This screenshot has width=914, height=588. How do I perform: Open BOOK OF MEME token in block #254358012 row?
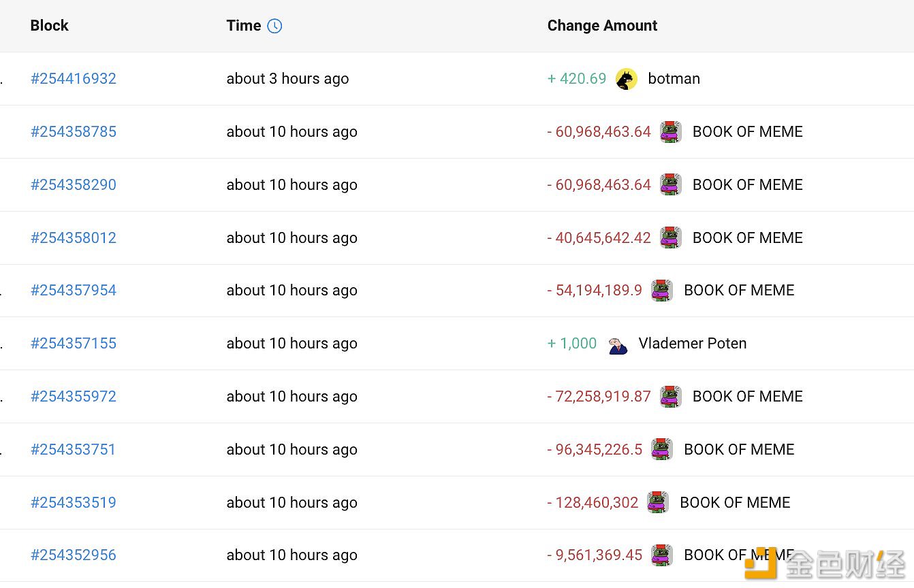[x=748, y=238]
